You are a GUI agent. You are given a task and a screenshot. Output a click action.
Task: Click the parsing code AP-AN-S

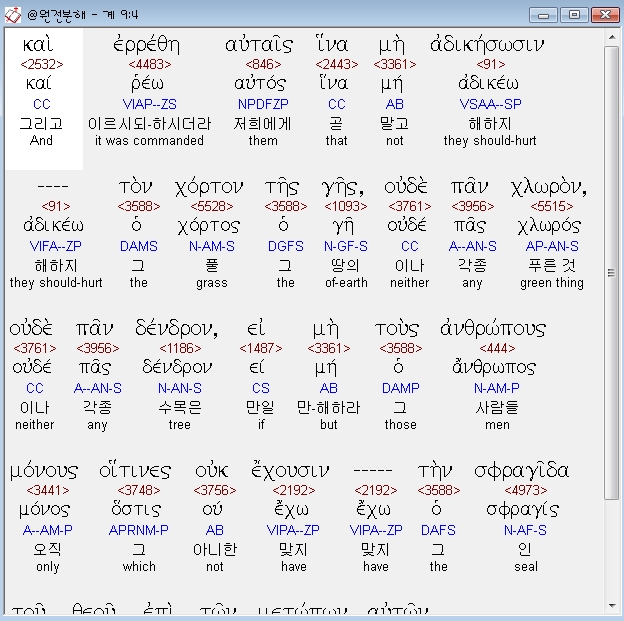click(x=552, y=246)
